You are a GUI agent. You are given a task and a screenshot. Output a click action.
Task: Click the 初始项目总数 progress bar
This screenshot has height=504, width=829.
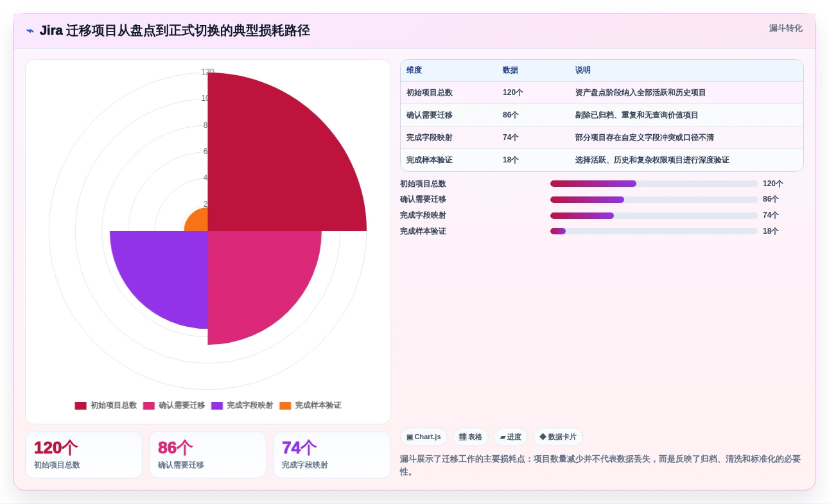[x=654, y=184]
